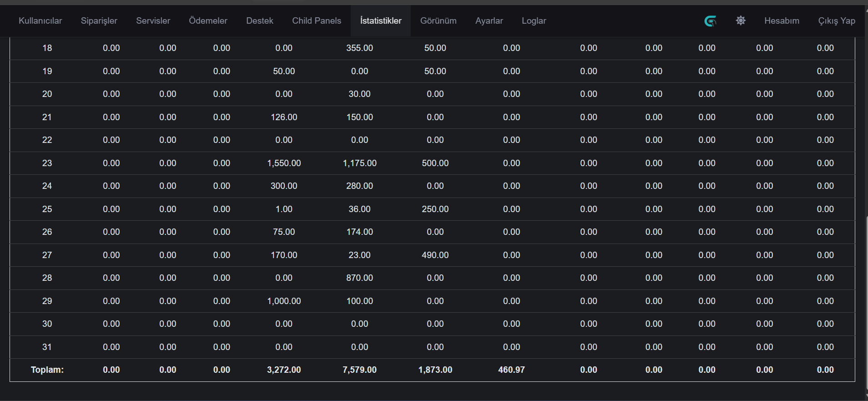Click the 170.00 value in row 27
868x401 pixels.
point(284,255)
